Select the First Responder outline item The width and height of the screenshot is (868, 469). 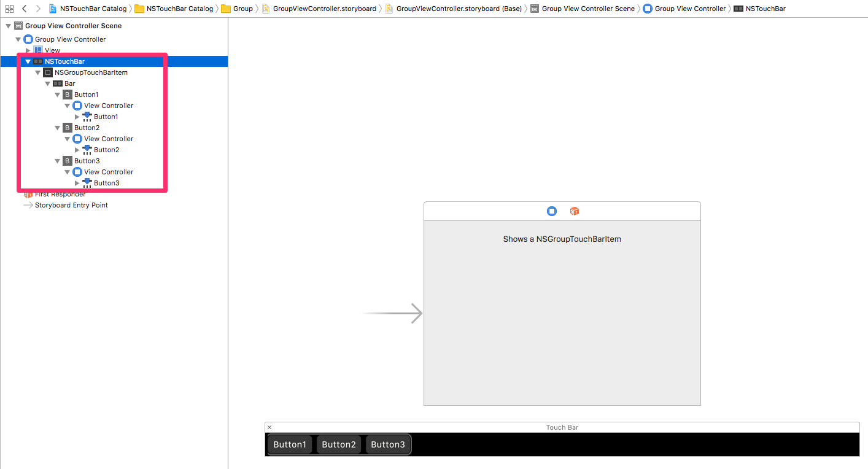pyautogui.click(x=60, y=194)
